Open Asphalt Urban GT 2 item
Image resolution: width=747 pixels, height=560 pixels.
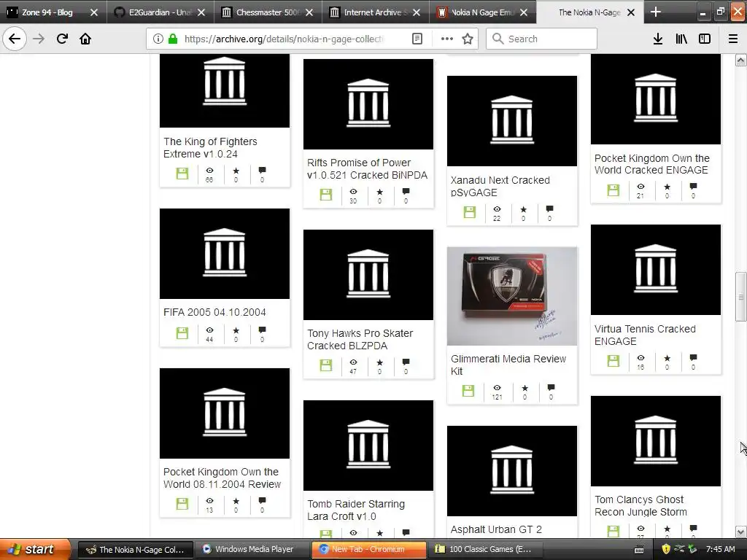(x=496, y=529)
